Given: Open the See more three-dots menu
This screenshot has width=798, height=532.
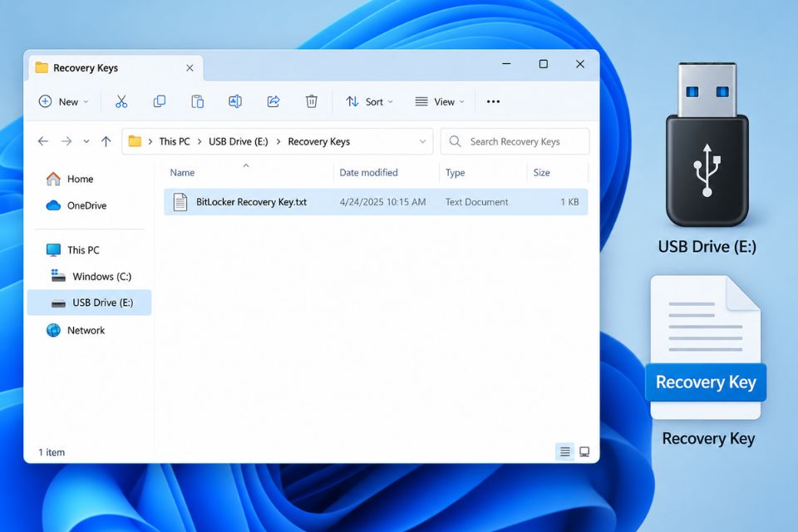Looking at the screenshot, I should [493, 101].
